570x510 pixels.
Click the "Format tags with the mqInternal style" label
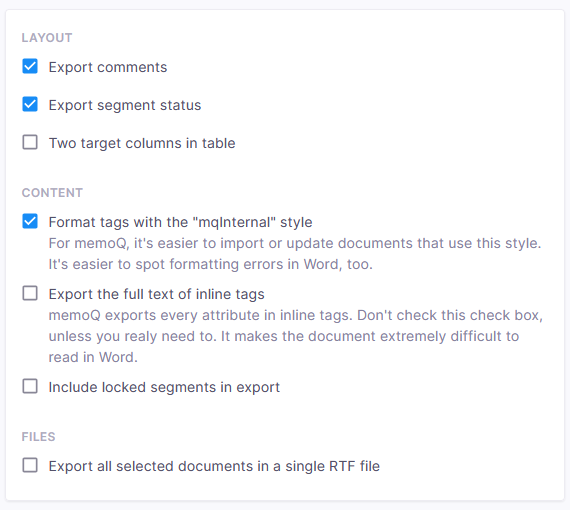(x=181, y=222)
